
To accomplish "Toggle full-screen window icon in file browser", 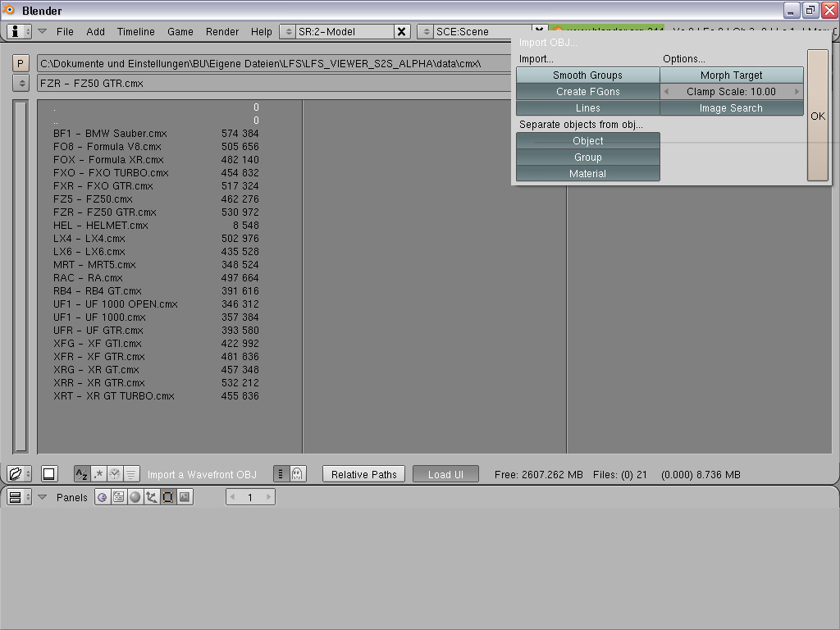I will click(48, 474).
